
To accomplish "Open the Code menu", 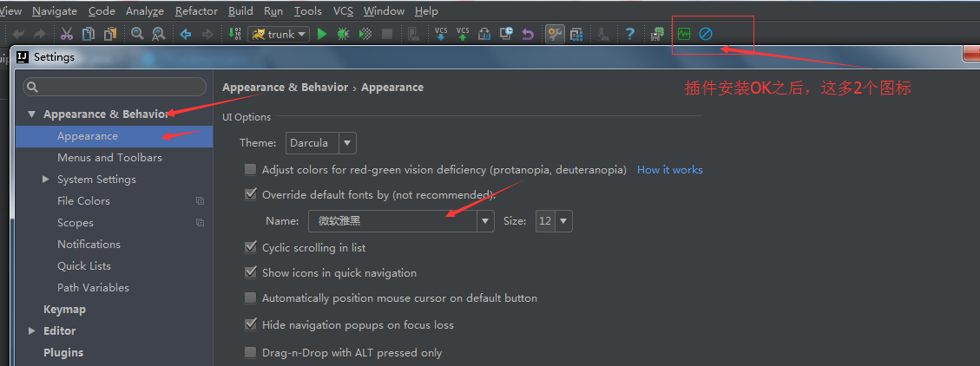I will click(x=102, y=11).
